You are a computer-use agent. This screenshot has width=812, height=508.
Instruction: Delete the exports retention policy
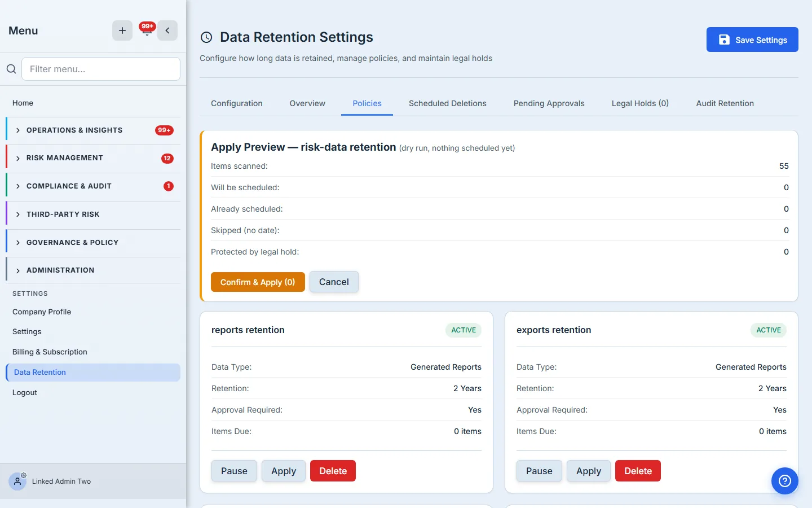(x=638, y=471)
